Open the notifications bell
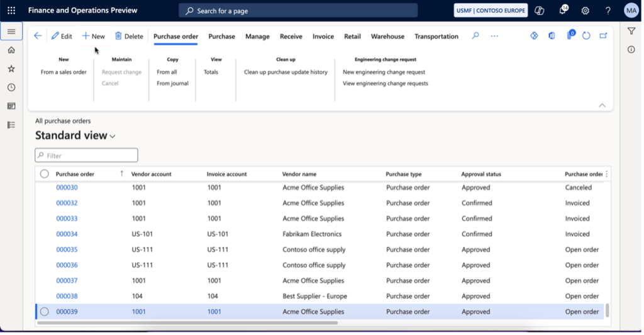 click(563, 10)
